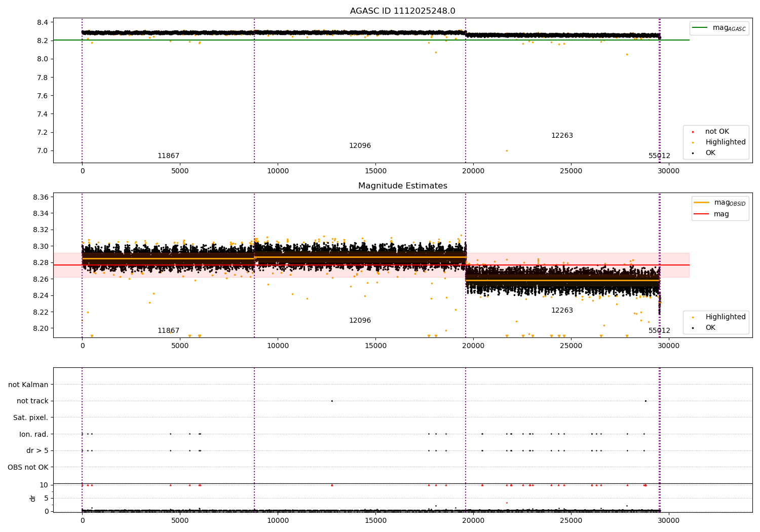The width and height of the screenshot is (760, 532).
Task: Select obsid label 11867 in the top plot
Action: [x=168, y=156]
